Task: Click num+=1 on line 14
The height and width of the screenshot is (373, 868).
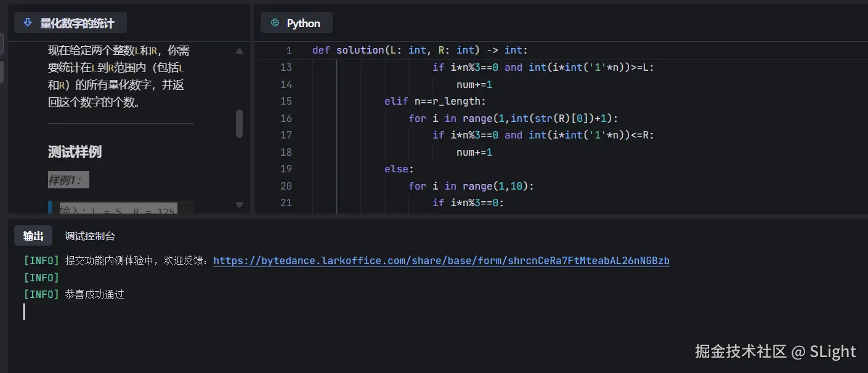Action: click(474, 84)
